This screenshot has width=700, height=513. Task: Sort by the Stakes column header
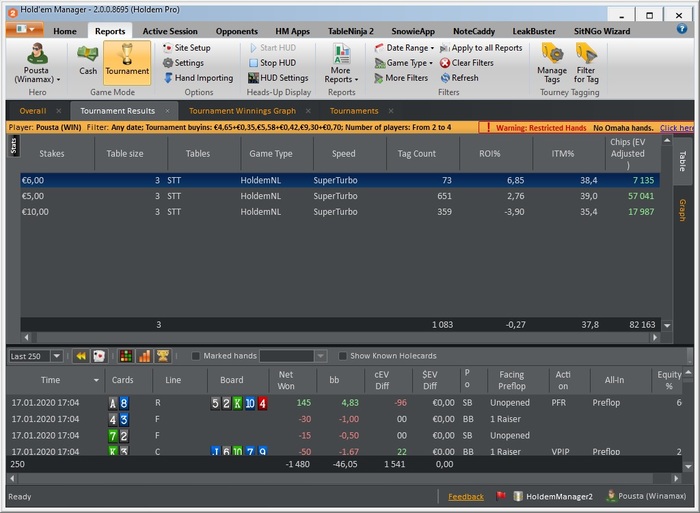click(x=52, y=154)
